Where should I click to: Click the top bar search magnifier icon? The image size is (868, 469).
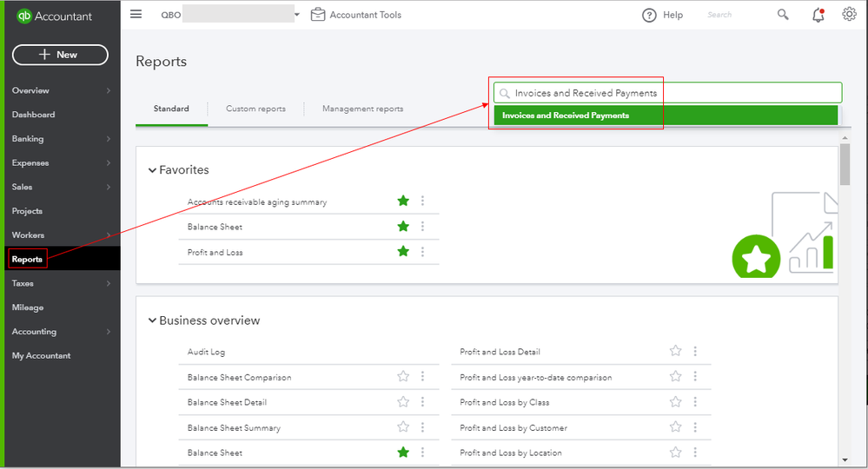(783, 15)
